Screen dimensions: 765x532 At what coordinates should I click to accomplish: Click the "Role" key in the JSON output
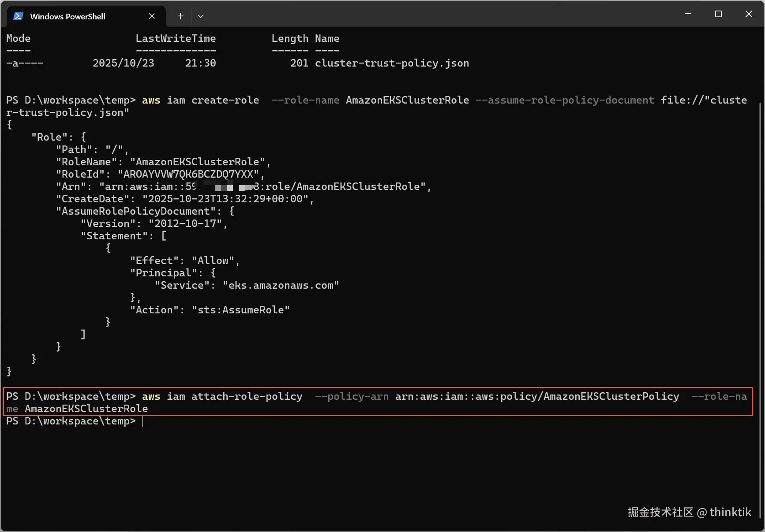(x=49, y=137)
